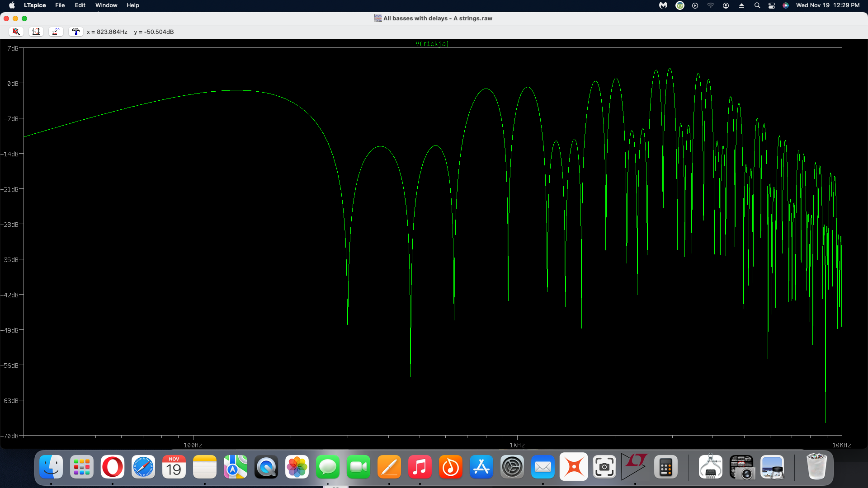Open Safari from the Dock
Image resolution: width=868 pixels, height=488 pixels.
(143, 467)
